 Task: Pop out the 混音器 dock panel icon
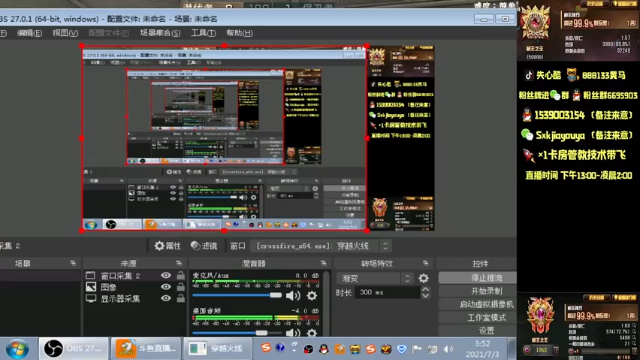tap(323, 263)
